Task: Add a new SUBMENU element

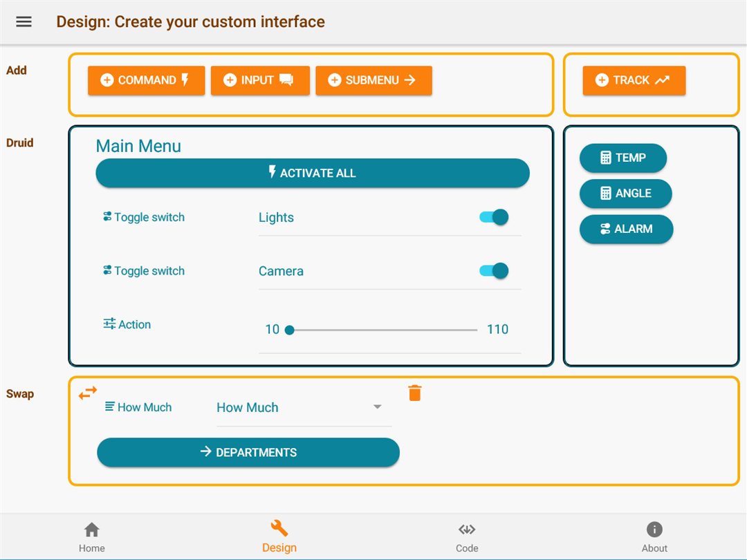Action: [x=373, y=80]
